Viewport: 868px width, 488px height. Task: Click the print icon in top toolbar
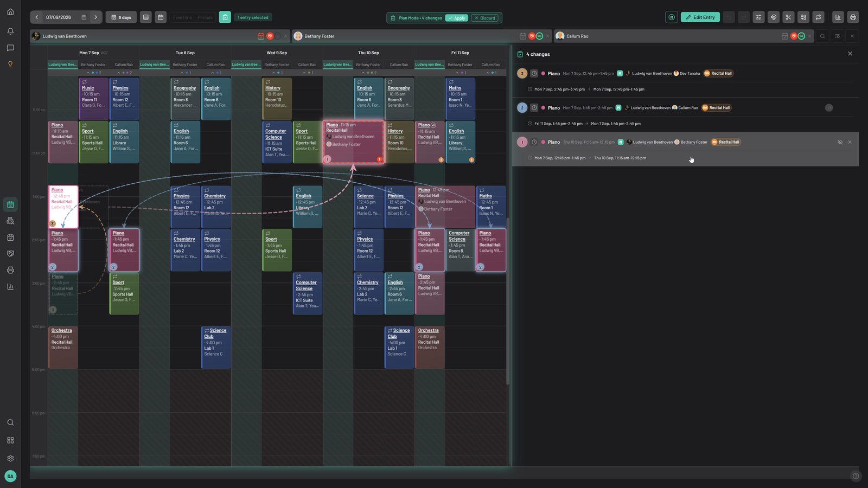(853, 17)
